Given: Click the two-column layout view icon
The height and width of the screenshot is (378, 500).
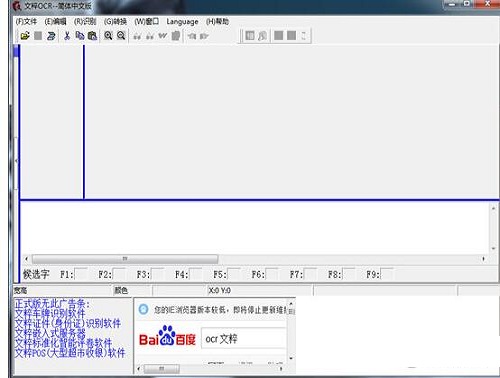Looking at the screenshot, I should [250, 35].
